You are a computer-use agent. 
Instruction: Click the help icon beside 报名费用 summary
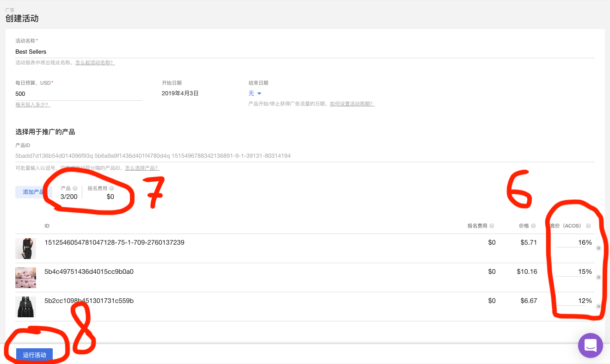[x=111, y=188]
